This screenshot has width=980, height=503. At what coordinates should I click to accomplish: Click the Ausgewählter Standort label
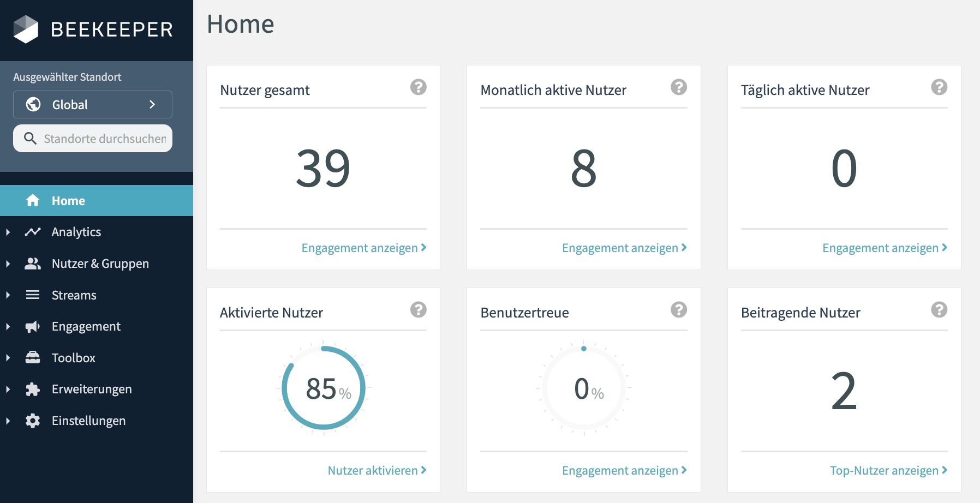click(x=67, y=77)
